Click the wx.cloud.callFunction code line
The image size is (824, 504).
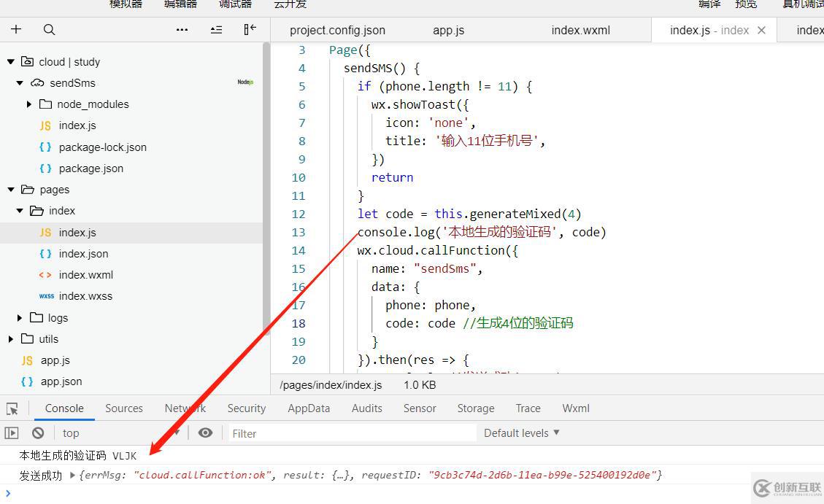pyautogui.click(x=438, y=250)
